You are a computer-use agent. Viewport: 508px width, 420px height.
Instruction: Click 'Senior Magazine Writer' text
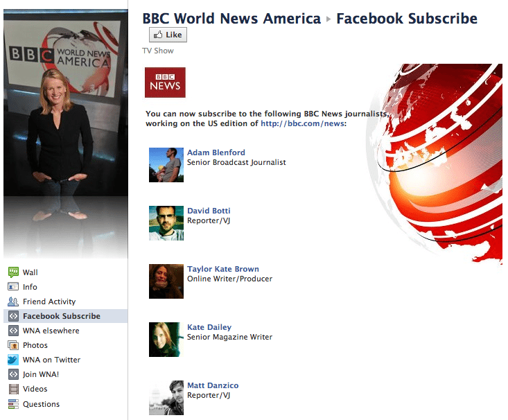coord(229,337)
